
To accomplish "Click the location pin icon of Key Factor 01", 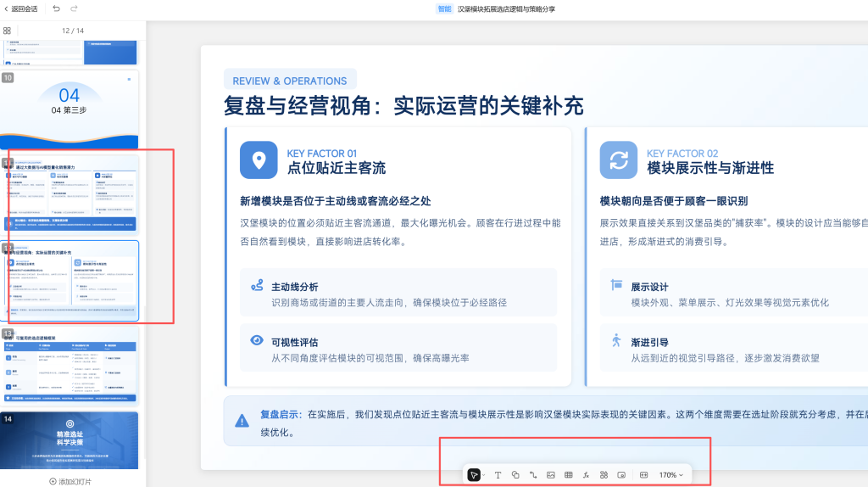I will 259,160.
